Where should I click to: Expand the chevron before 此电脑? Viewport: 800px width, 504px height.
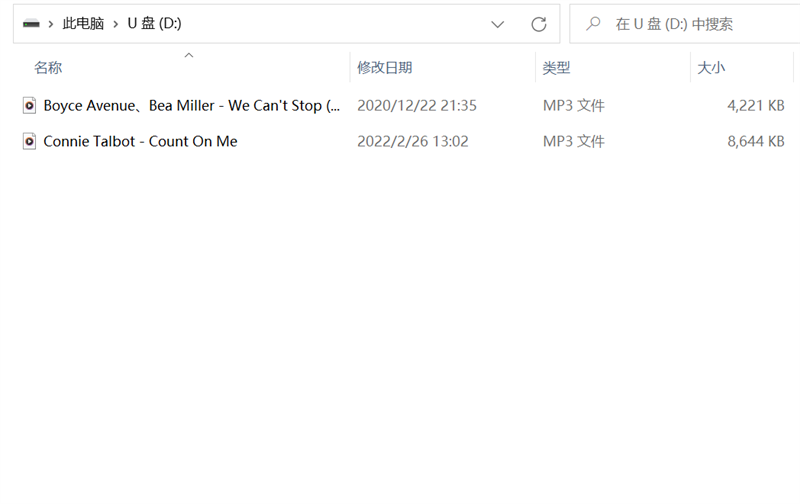click(x=50, y=24)
